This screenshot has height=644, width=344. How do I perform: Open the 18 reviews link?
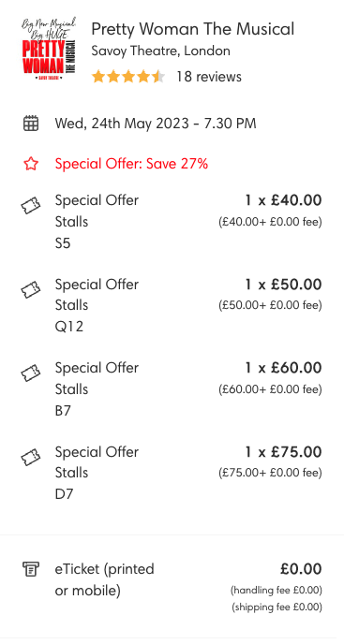coord(209,77)
